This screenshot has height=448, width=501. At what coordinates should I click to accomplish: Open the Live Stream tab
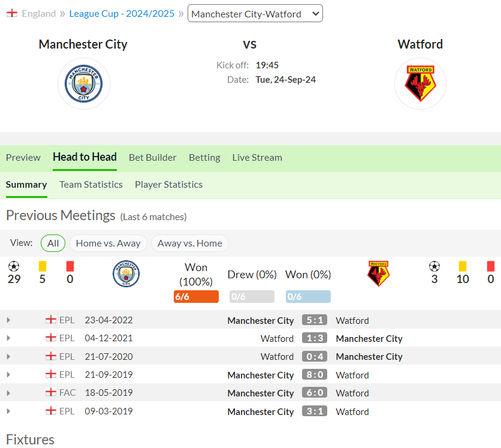[x=257, y=158]
